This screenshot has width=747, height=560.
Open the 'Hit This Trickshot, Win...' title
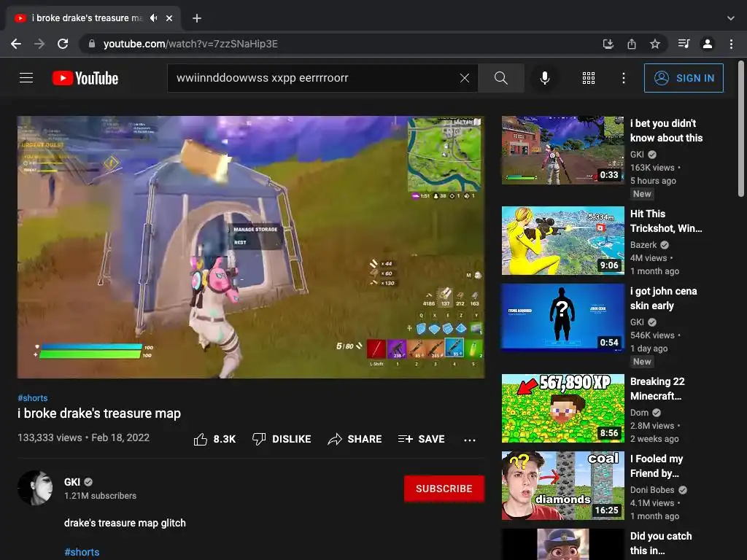pyautogui.click(x=666, y=221)
